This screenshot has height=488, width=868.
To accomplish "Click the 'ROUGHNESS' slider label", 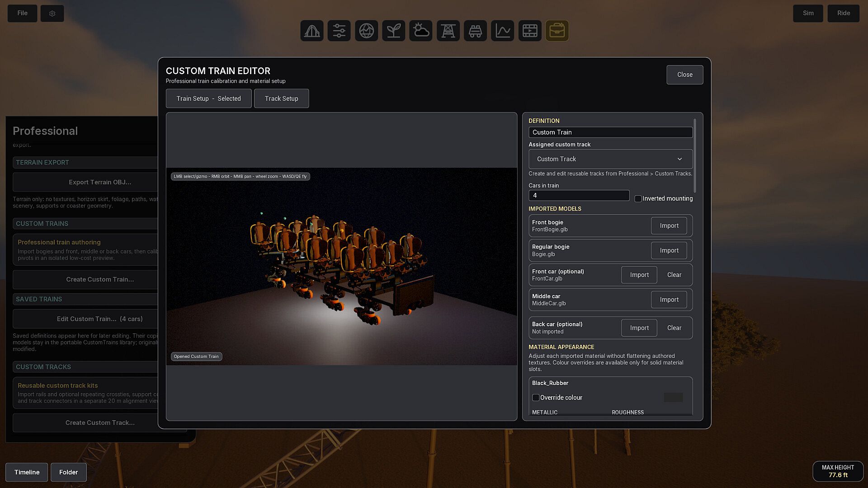I will point(627,413).
